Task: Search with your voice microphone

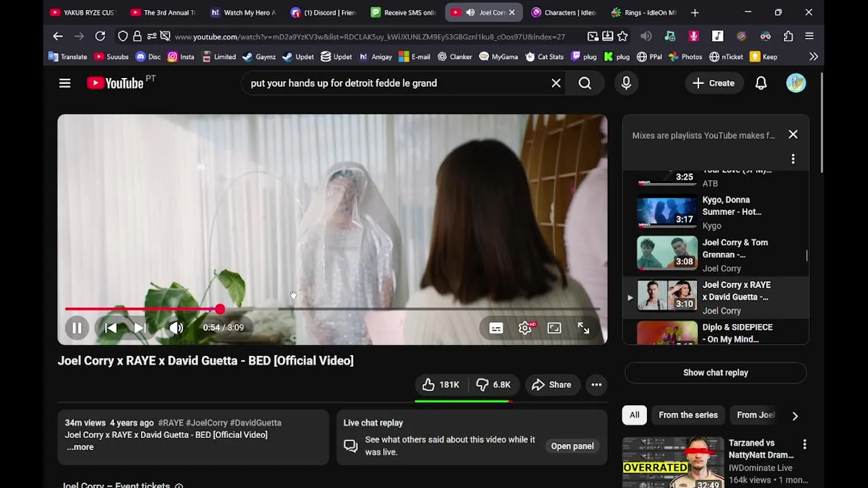Action: point(626,83)
